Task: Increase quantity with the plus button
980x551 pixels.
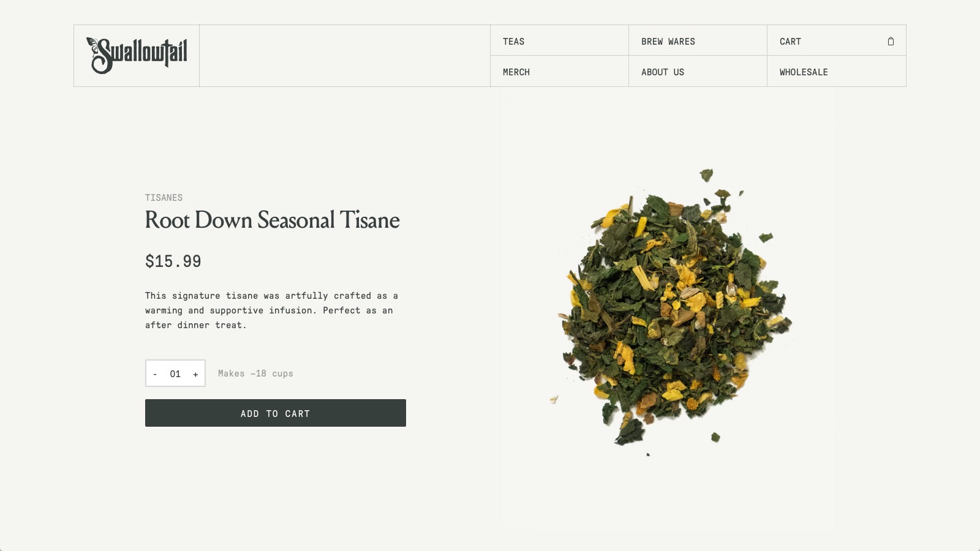Action: (195, 373)
